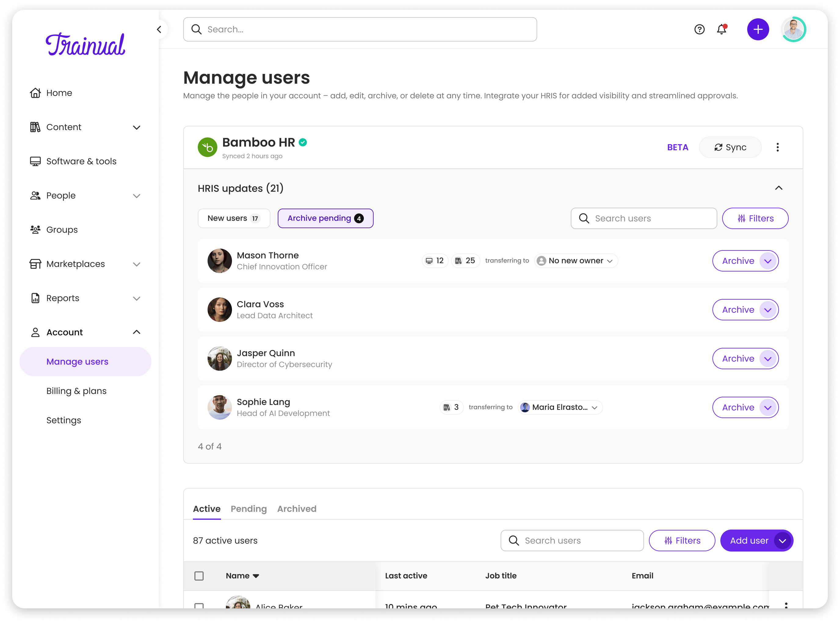Open the Add user dropdown arrow
840x623 pixels.
click(782, 541)
